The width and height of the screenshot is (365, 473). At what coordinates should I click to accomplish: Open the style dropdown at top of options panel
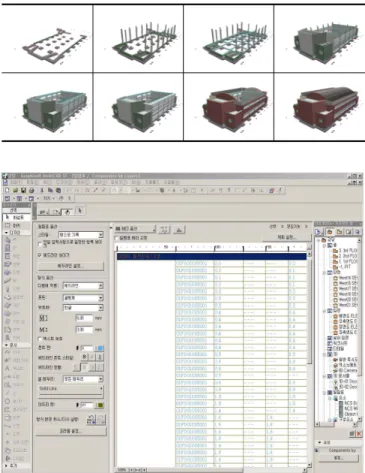pyautogui.click(x=81, y=235)
